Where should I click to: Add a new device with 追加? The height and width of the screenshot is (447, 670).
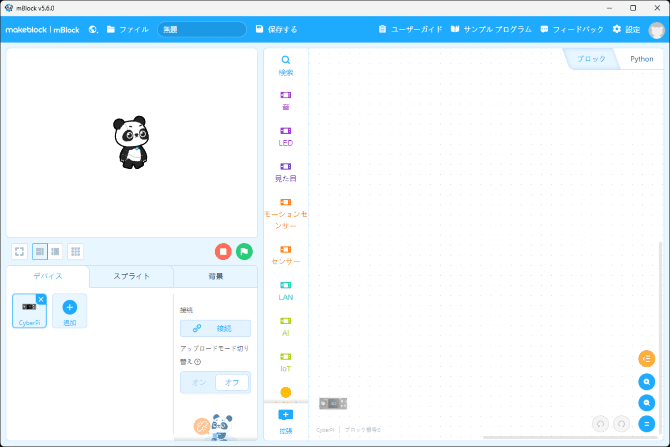point(70,311)
